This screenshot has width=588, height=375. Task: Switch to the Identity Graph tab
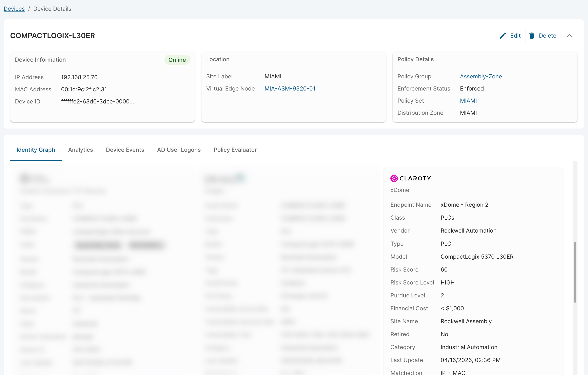click(36, 150)
